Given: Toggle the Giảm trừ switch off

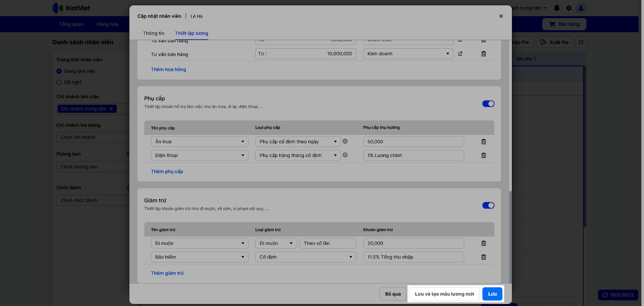Looking at the screenshot, I should (x=488, y=205).
